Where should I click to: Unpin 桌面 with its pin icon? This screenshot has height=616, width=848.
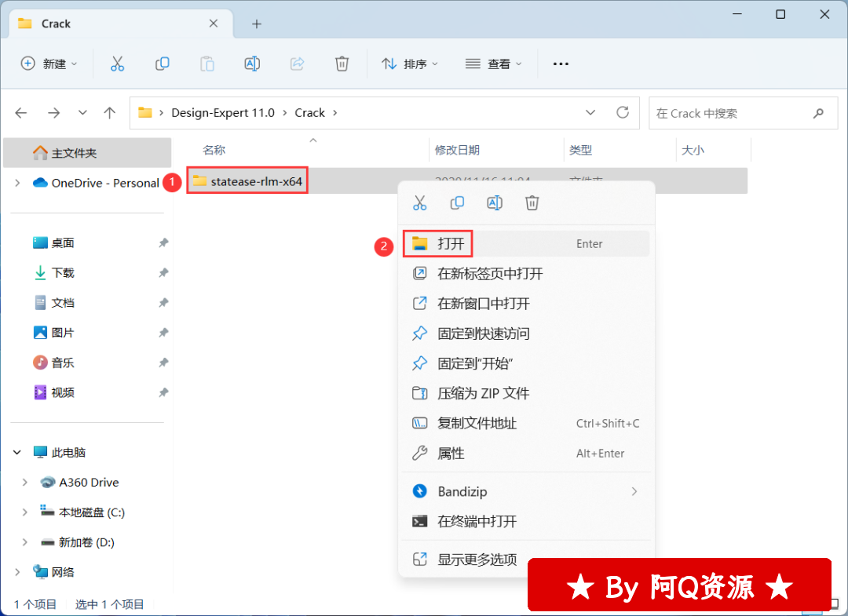pyautogui.click(x=163, y=243)
